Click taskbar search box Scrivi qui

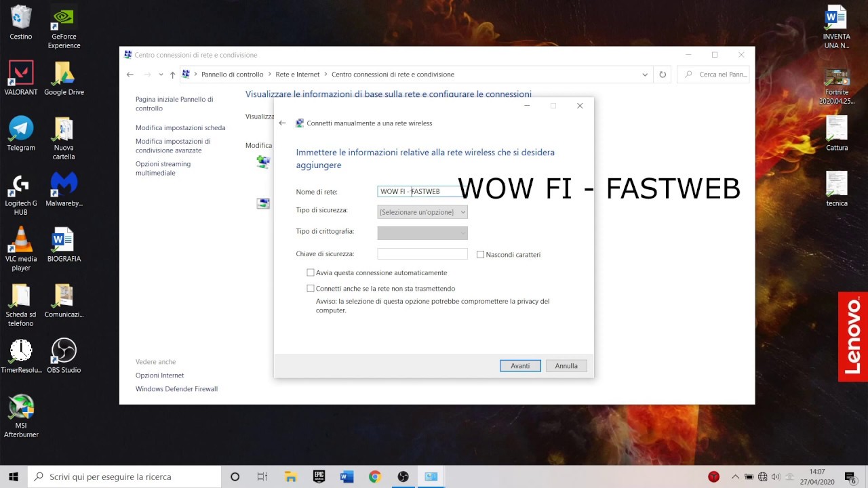click(x=124, y=476)
